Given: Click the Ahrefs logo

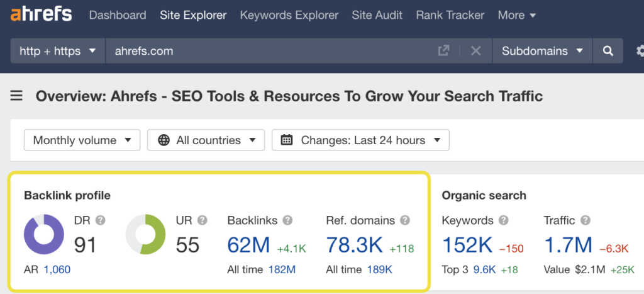Looking at the screenshot, I should 41,15.
